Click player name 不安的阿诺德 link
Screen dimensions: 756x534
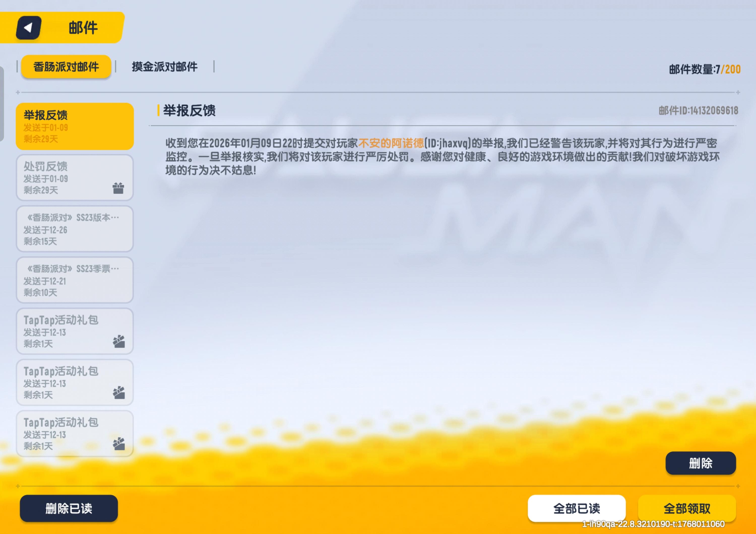391,143
